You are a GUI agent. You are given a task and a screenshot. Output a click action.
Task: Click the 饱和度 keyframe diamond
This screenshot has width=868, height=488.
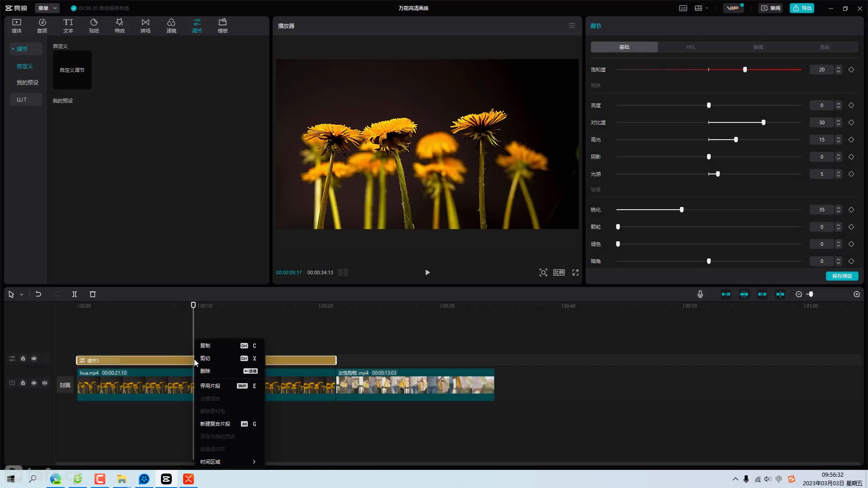tap(851, 70)
